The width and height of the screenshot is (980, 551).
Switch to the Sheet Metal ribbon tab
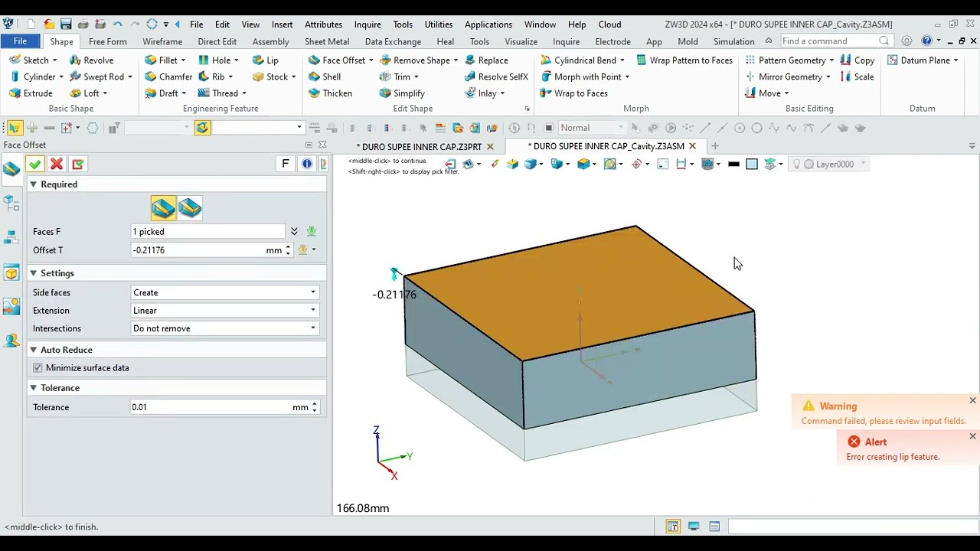click(327, 41)
